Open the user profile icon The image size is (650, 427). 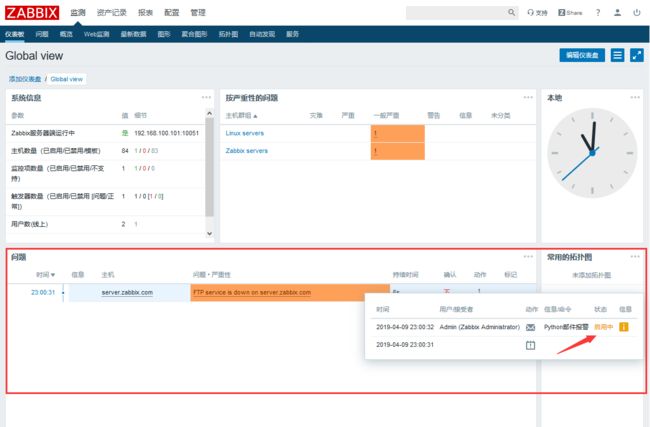pyautogui.click(x=617, y=13)
